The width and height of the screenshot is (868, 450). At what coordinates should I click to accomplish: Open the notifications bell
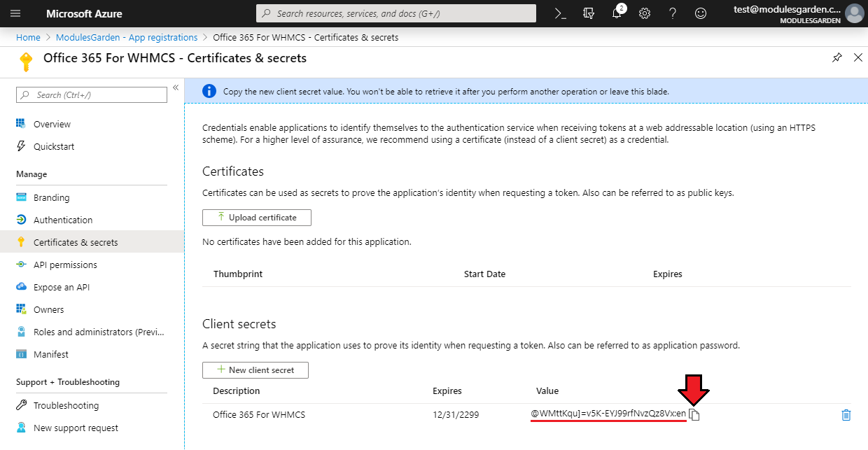pyautogui.click(x=617, y=13)
